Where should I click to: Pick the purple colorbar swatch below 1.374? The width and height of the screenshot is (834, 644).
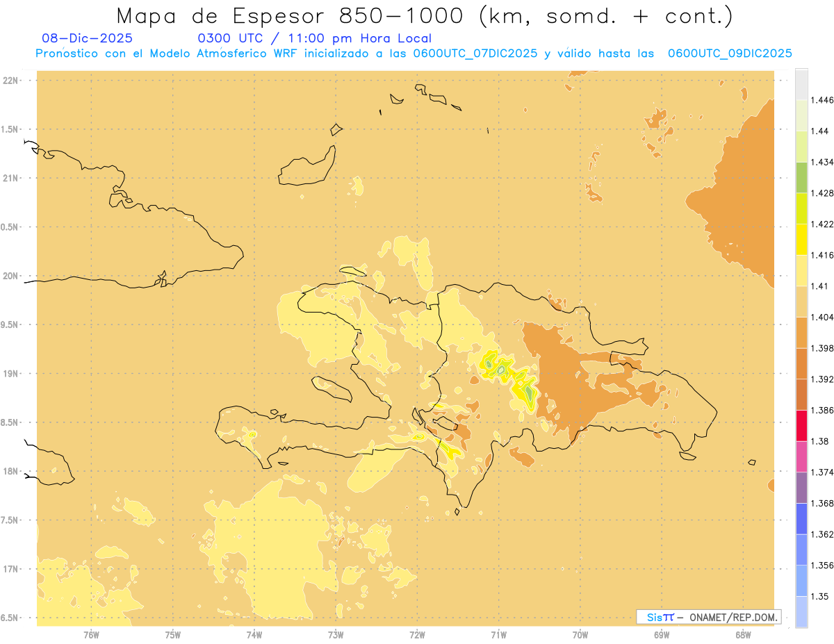coord(801,487)
